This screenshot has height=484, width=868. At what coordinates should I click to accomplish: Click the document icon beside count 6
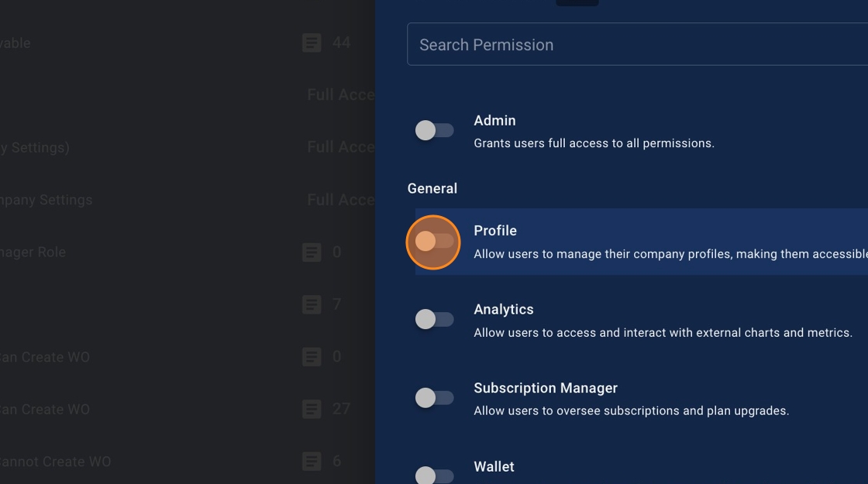point(312,462)
